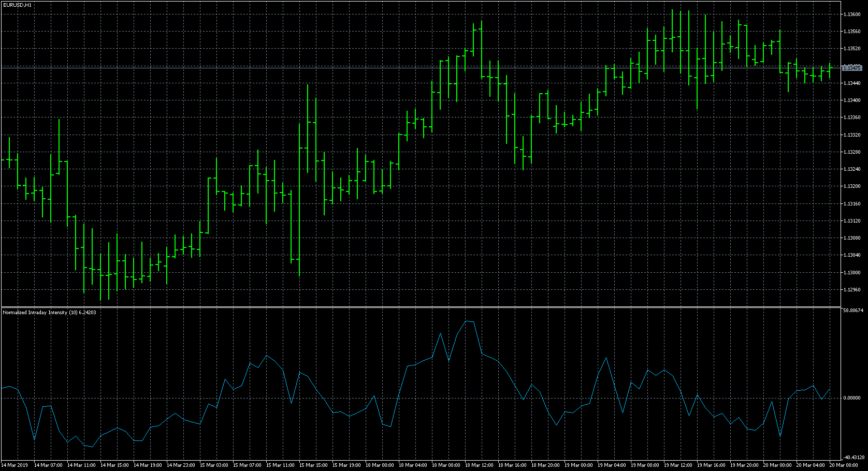The image size is (868, 471).
Task: Click the 1.13440 price axis label
Action: click(852, 83)
